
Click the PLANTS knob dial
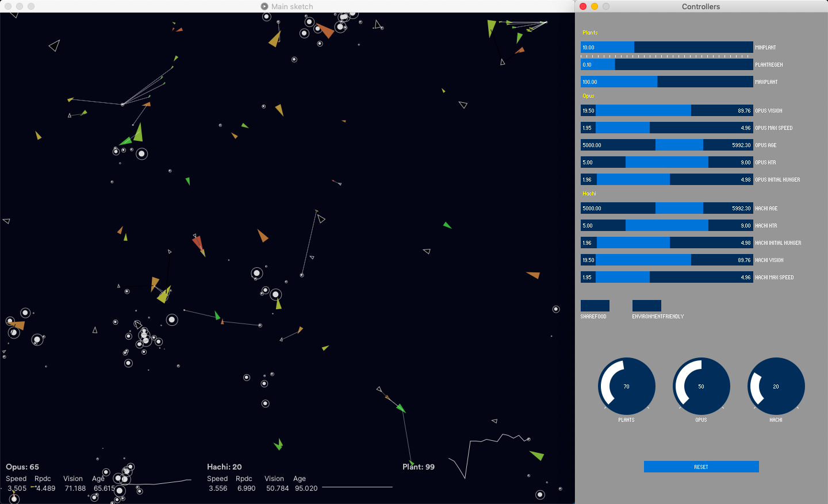(626, 386)
